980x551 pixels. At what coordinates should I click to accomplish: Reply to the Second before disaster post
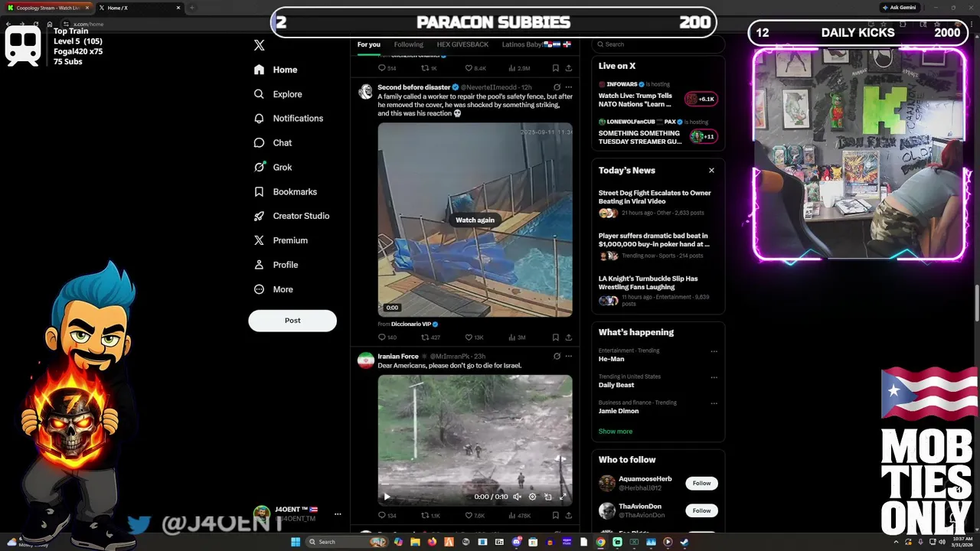coord(387,337)
